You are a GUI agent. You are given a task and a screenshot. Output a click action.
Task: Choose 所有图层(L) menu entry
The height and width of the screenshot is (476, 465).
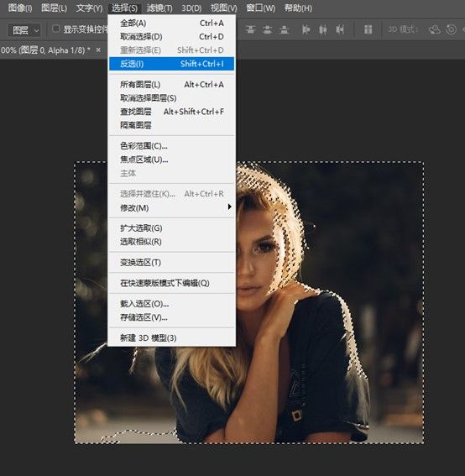click(172, 85)
